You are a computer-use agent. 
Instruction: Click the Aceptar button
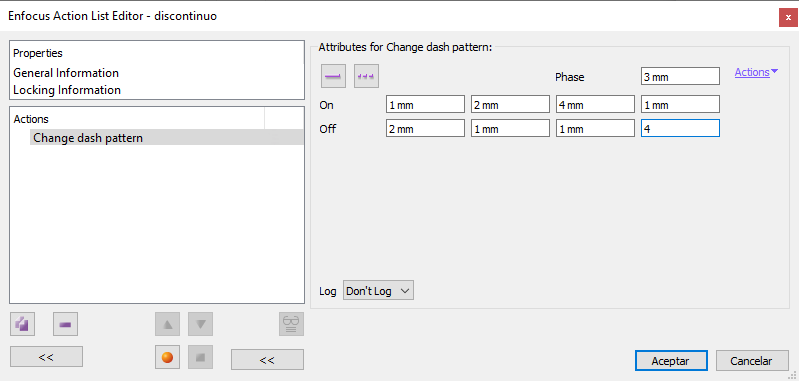tap(671, 361)
